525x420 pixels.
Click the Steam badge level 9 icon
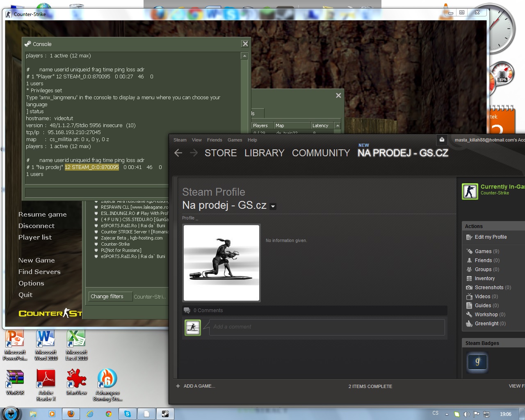477,362
